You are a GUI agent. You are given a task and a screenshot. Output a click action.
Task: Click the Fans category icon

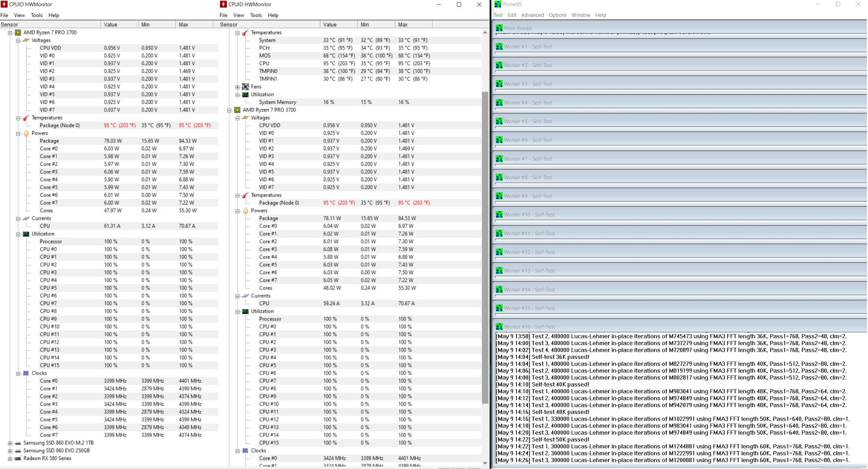pos(245,87)
